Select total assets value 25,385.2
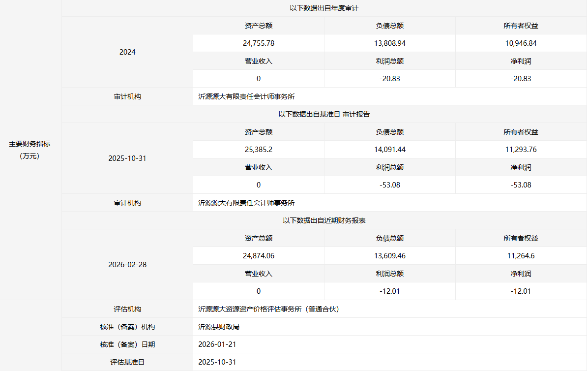The image size is (588, 371). pos(259,150)
